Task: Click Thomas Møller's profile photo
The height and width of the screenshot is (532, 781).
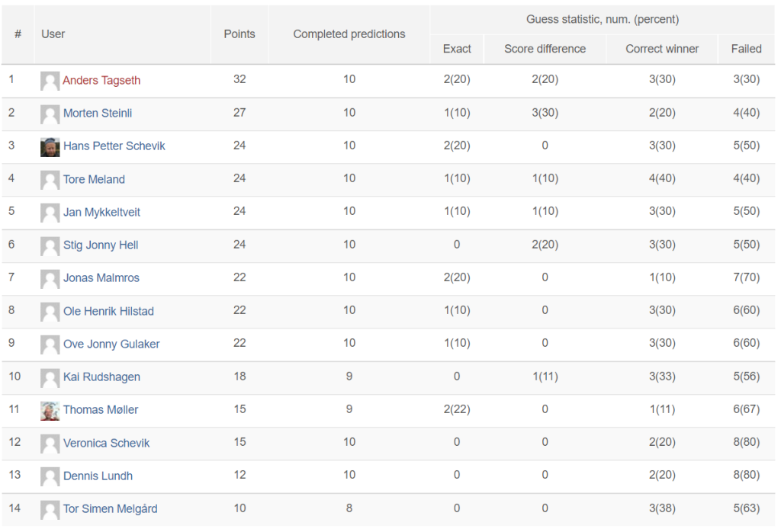Action: [x=50, y=410]
